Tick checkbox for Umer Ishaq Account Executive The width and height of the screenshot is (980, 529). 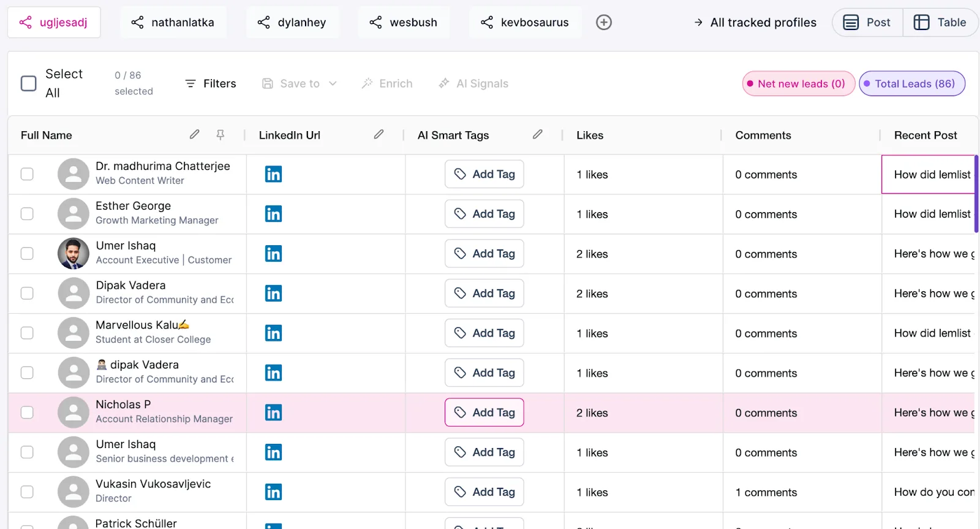[x=27, y=254]
